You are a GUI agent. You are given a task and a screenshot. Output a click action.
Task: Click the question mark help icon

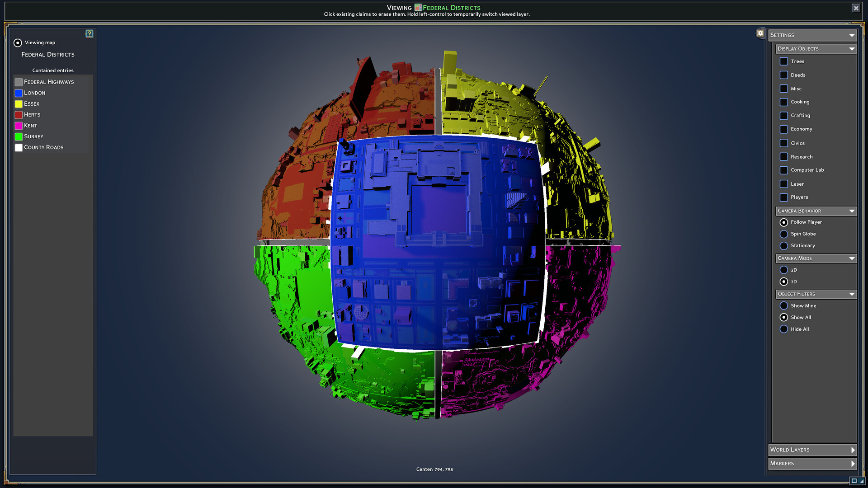point(90,34)
